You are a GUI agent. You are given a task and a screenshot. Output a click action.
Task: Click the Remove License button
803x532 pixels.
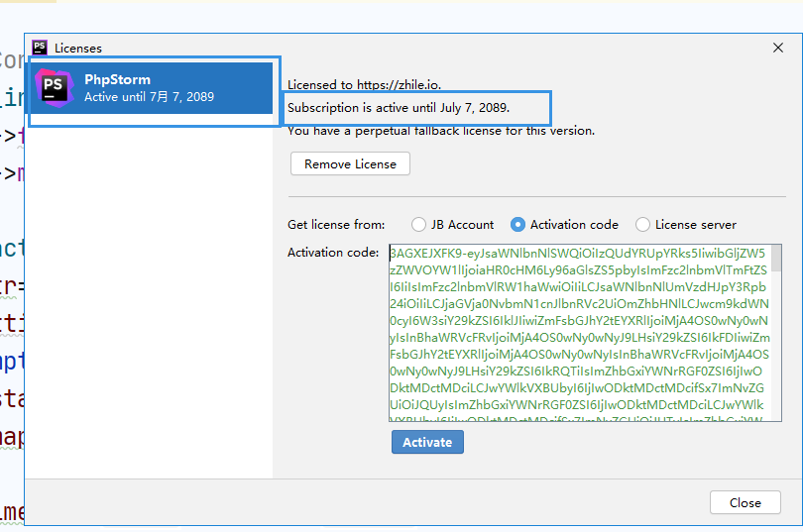click(350, 163)
